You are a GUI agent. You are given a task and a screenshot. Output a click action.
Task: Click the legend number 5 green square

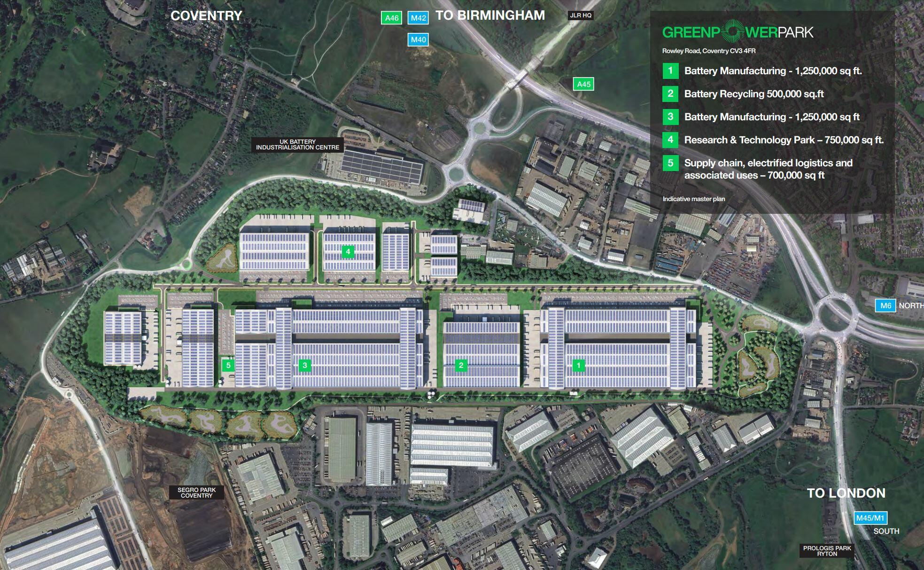670,163
